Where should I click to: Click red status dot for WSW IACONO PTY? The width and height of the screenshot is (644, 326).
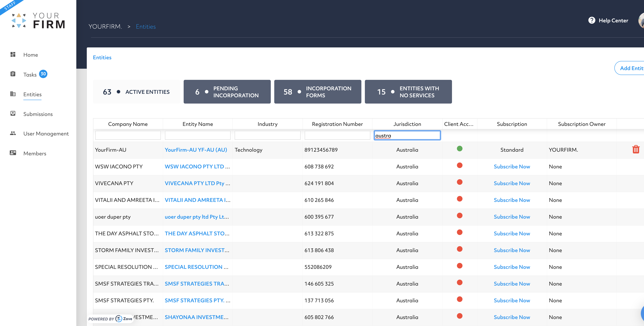pos(459,165)
